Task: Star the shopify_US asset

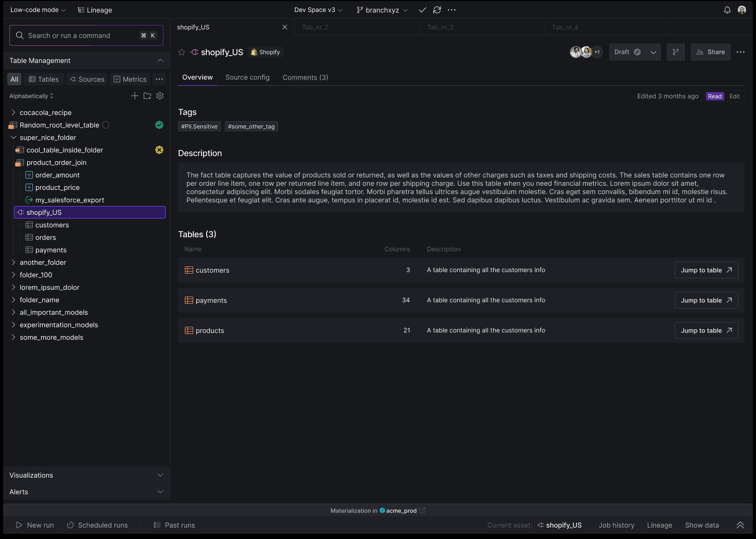Action: tap(182, 52)
